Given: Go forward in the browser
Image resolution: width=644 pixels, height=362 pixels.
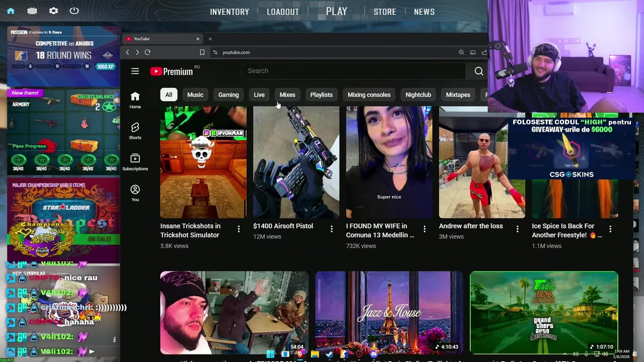Looking at the screenshot, I should tap(137, 52).
